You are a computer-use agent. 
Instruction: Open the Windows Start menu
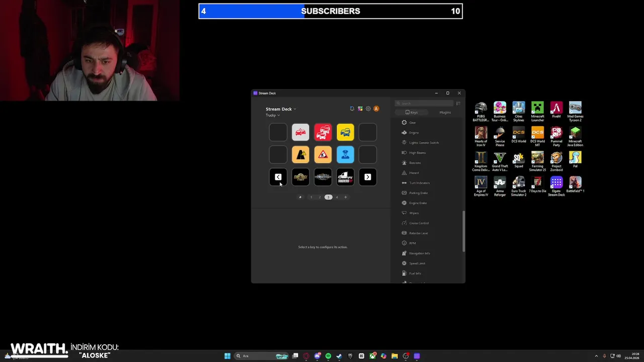(227, 356)
